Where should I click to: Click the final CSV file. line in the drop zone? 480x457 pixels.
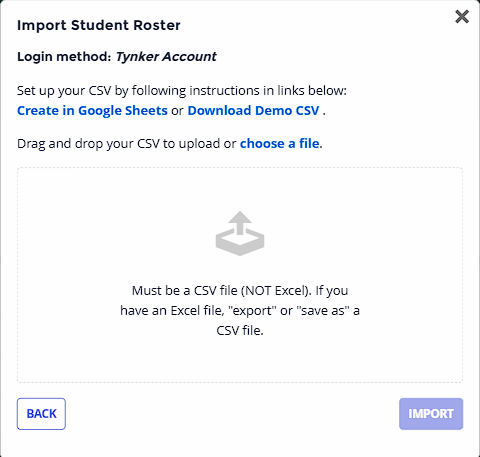240,330
